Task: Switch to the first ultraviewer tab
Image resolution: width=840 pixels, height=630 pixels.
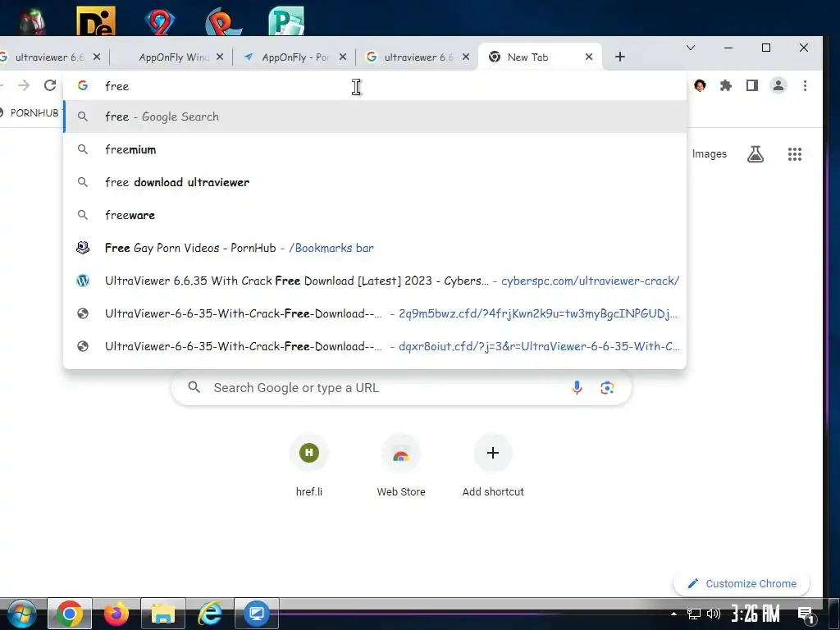Action: (51, 57)
